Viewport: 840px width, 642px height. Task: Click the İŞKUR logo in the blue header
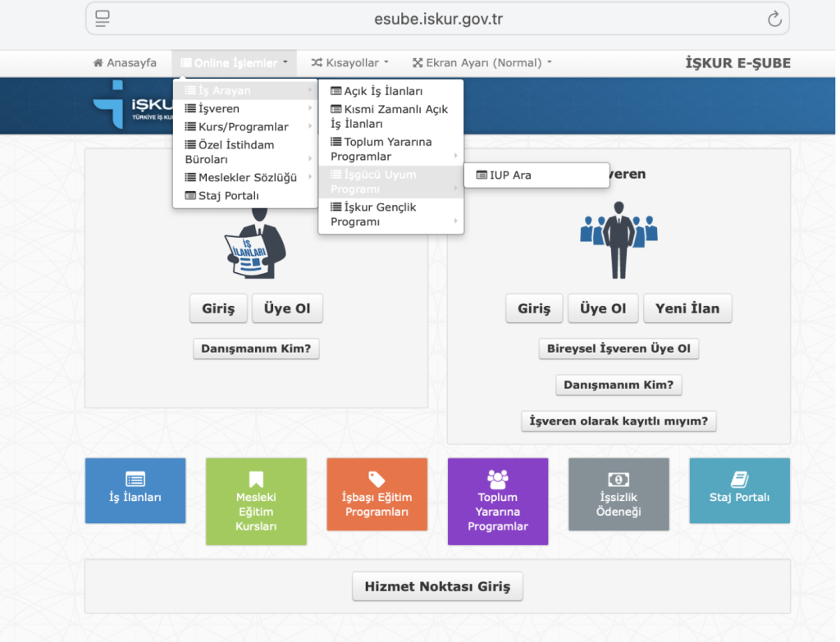(133, 105)
